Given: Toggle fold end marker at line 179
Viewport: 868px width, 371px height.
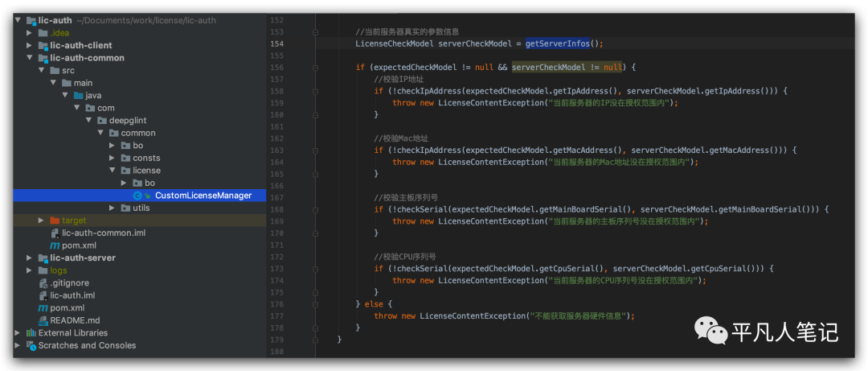Looking at the screenshot, I should (x=315, y=339).
